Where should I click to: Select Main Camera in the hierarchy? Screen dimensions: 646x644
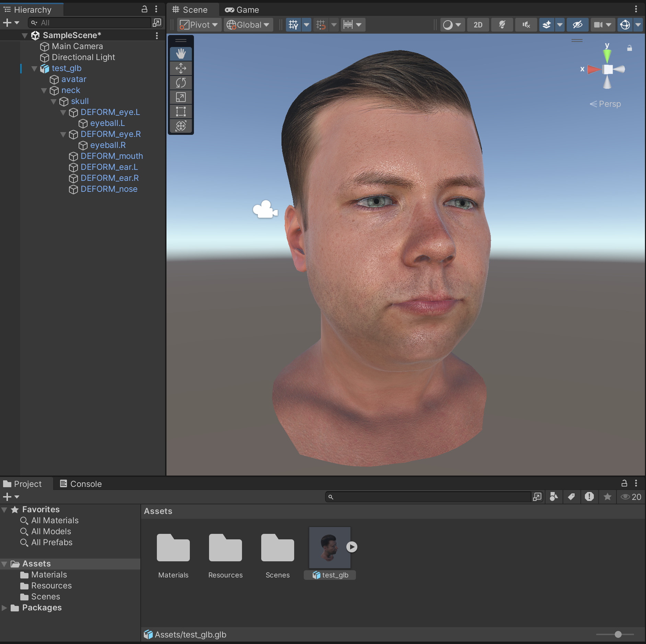click(77, 46)
